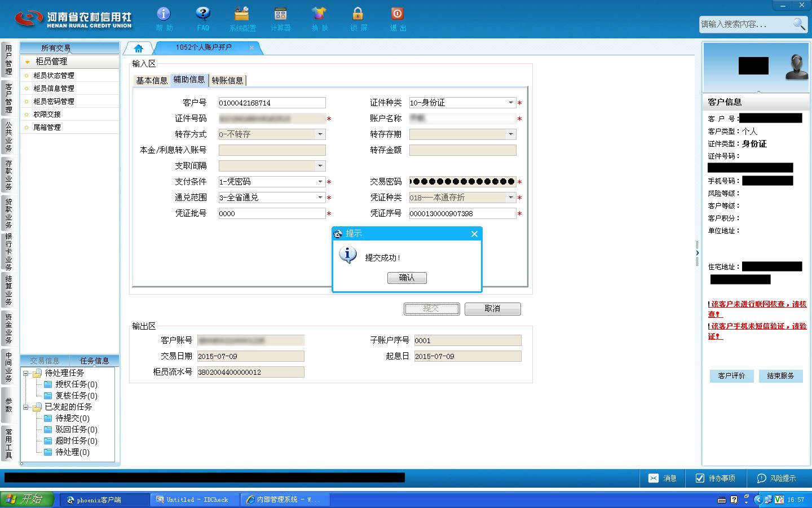This screenshot has height=508, width=812.
Task: Open the 转存方式 dropdown
Action: (x=320, y=134)
